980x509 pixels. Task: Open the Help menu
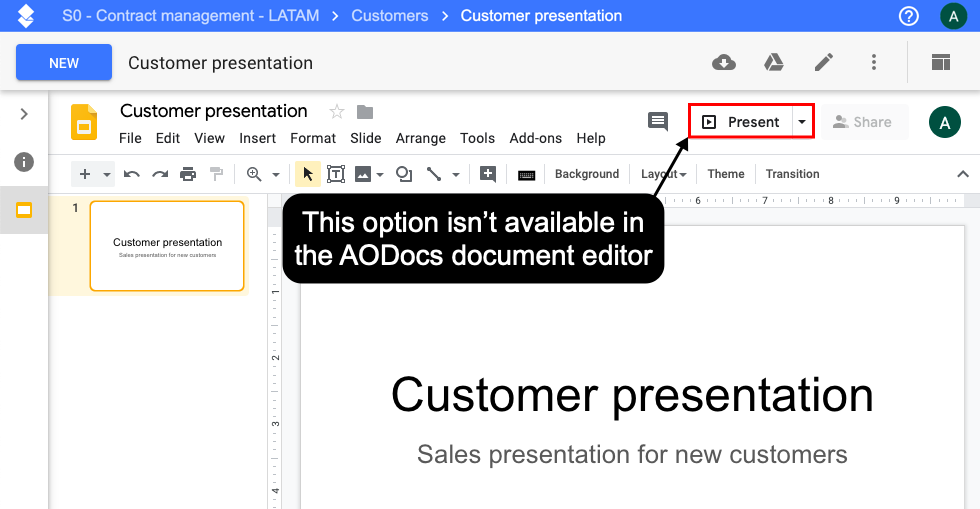(591, 138)
